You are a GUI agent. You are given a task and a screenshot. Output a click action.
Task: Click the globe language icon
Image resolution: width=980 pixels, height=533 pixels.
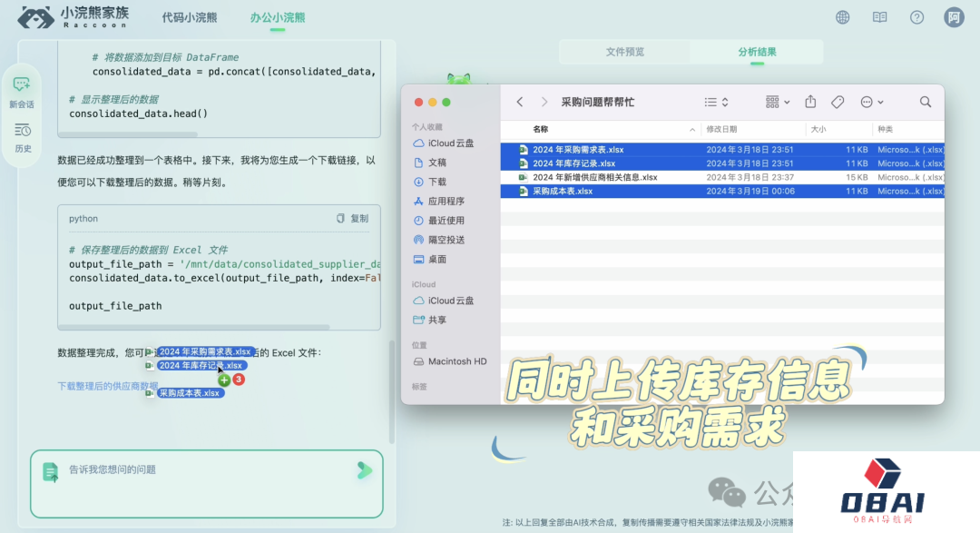pos(843,17)
